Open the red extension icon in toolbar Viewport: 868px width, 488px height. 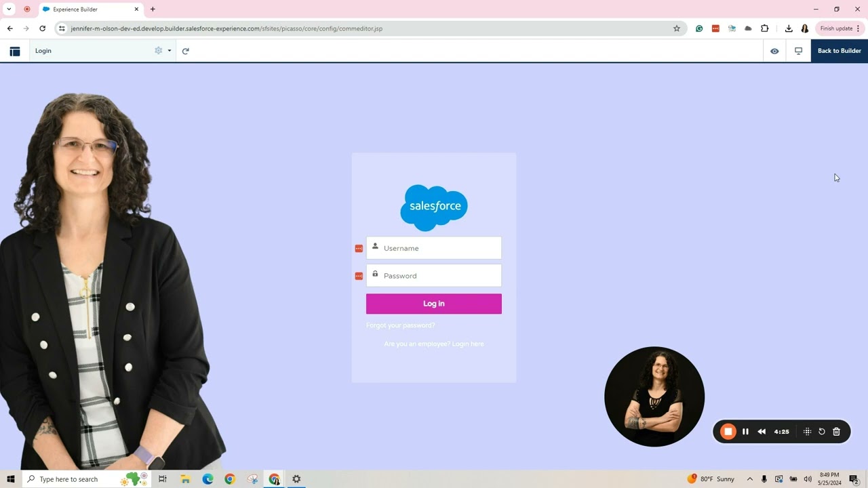[715, 28]
